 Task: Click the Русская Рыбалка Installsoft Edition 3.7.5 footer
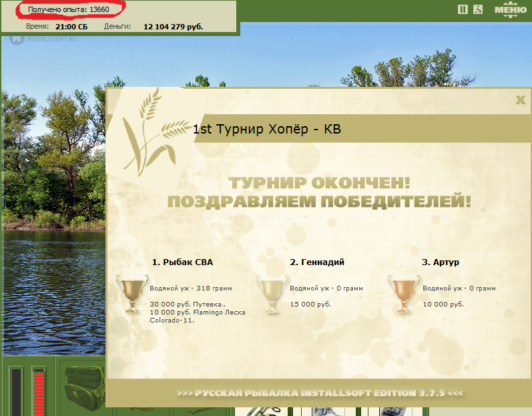pos(320,393)
